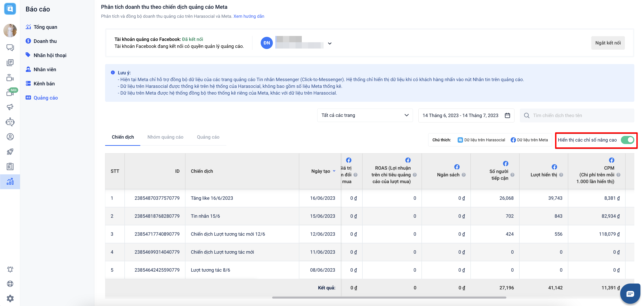
Task: Click the conversations chat bubble icon
Action: pos(10,47)
